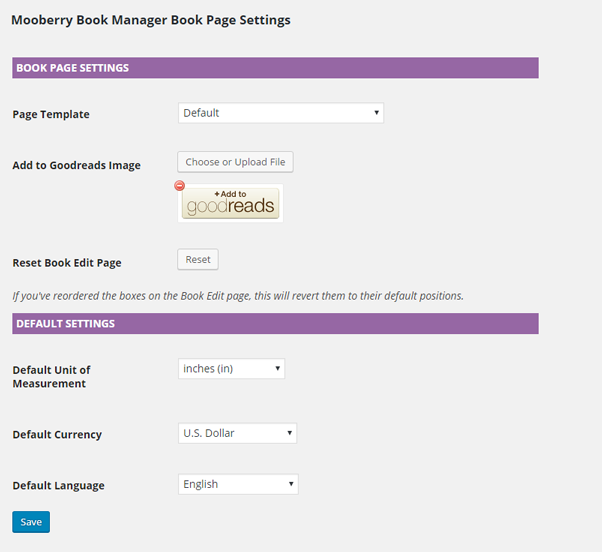The image size is (602, 552).
Task: Click the Page Template label
Action: click(x=51, y=114)
